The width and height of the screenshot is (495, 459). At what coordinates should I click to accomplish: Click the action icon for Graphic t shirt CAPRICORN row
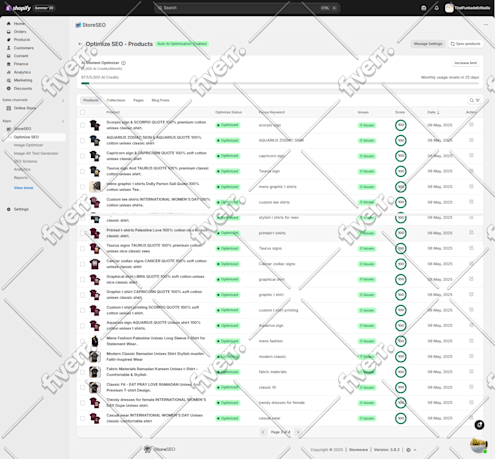point(471,294)
